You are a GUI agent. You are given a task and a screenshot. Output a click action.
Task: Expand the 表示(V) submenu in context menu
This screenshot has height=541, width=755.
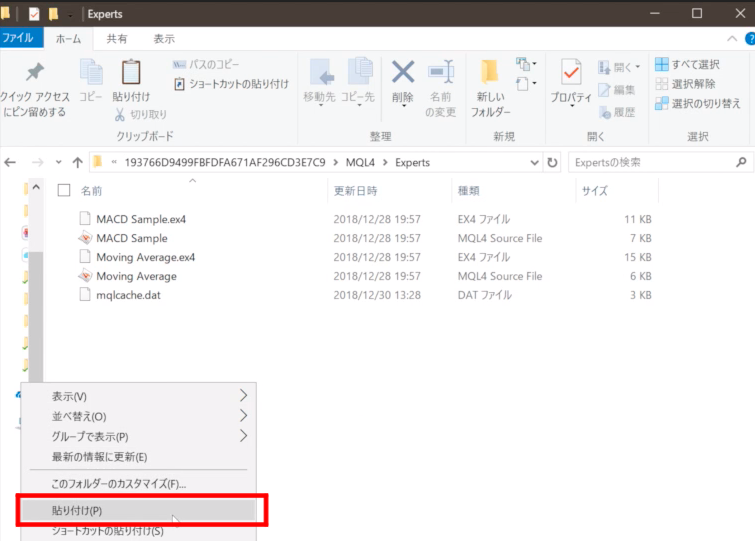coord(243,396)
